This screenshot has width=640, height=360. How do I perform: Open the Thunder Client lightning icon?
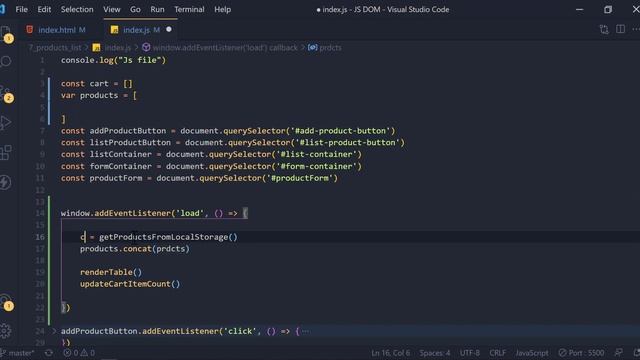[x=6, y=182]
